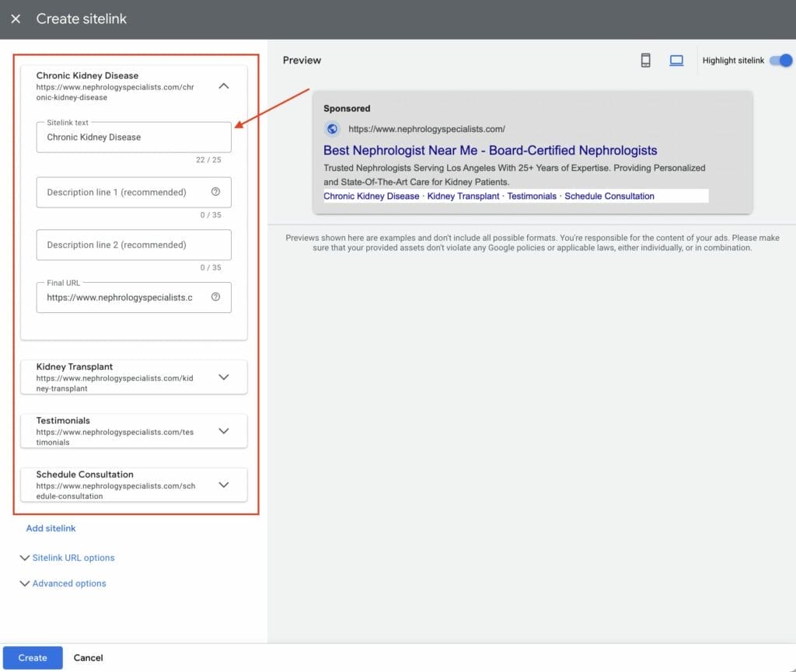Click the Schedule Consultation card title
Viewport: 796px width, 672px height.
tap(85, 474)
